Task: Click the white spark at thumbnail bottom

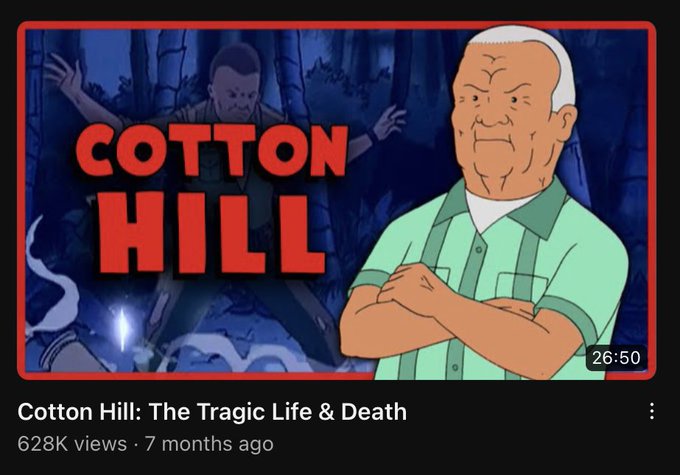Action: (x=123, y=328)
